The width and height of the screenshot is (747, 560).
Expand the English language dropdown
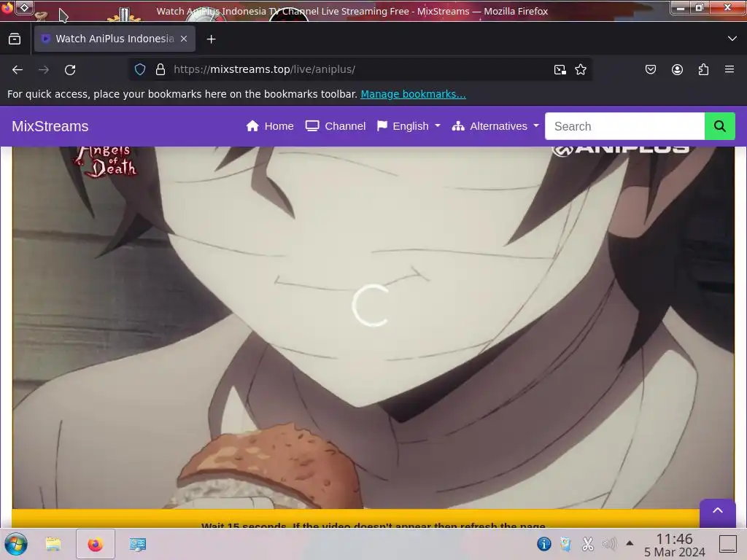point(409,126)
